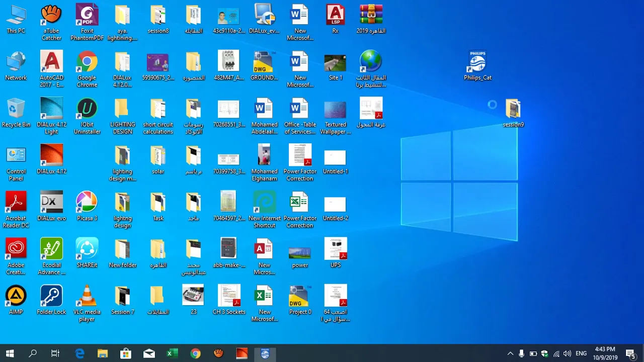Open the Mail app from the taskbar
This screenshot has height=362, width=644.
click(x=149, y=353)
